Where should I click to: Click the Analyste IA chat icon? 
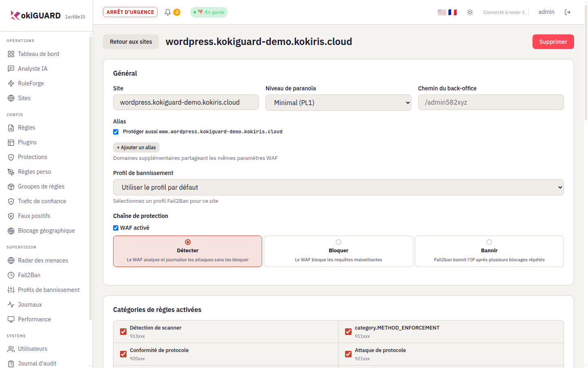point(11,69)
